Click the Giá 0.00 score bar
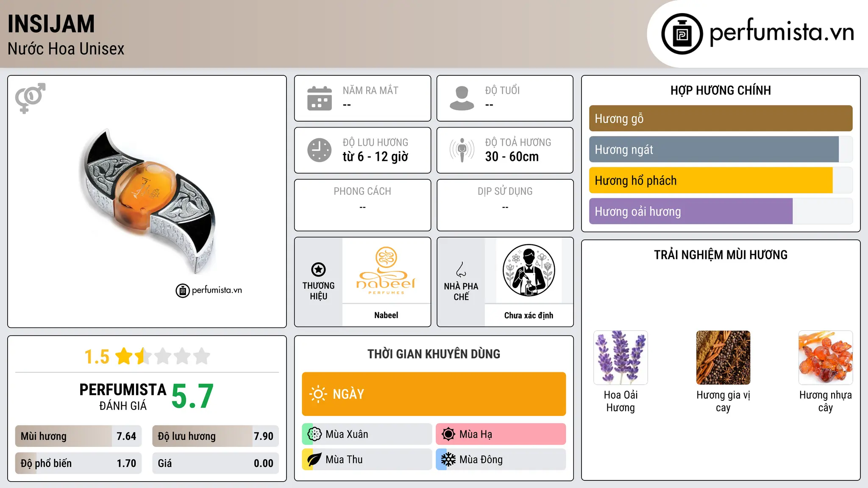The height and width of the screenshot is (488, 868). point(216,463)
